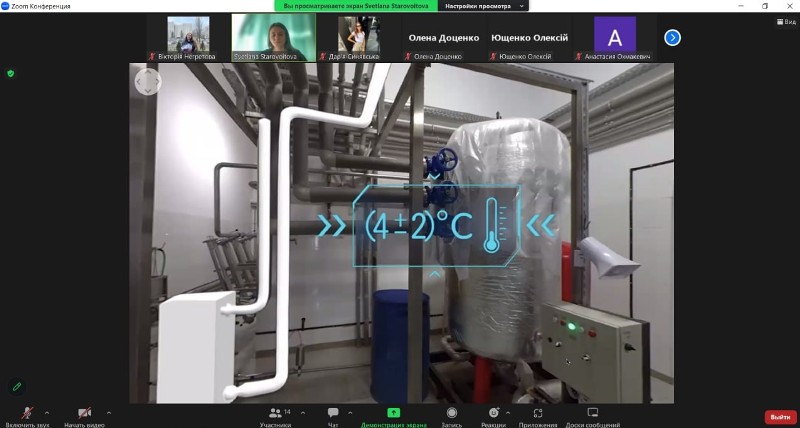Screen dimensions: 800x428
Task: Select Ющенко Олексій participant tile
Action: pos(529,38)
